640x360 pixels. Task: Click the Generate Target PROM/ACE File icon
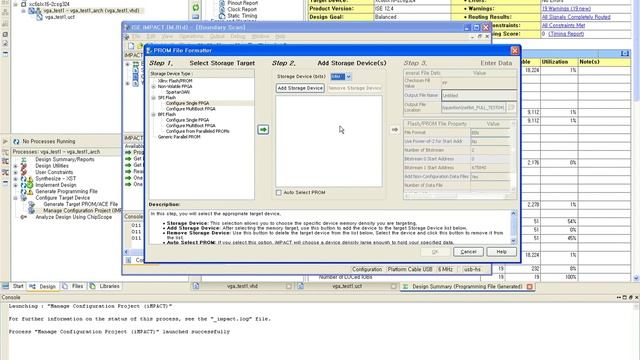(31, 204)
